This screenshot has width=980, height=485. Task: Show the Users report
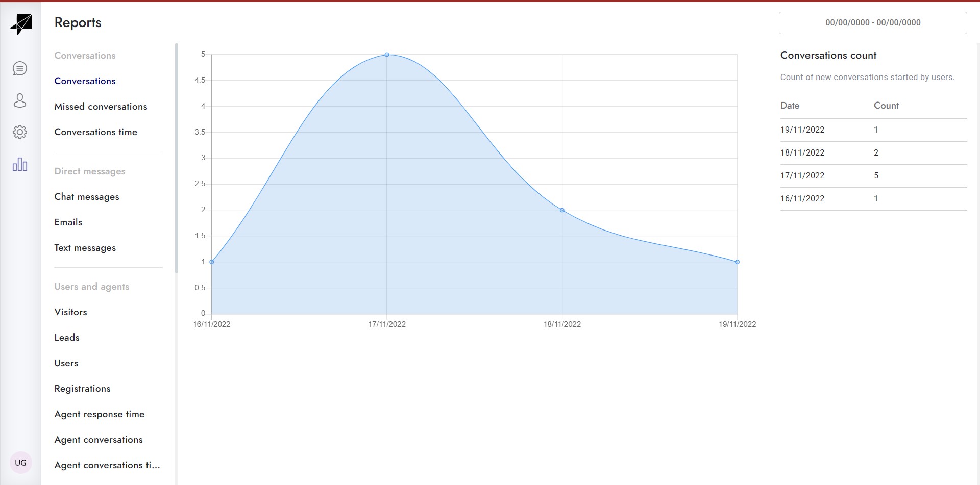click(x=66, y=363)
